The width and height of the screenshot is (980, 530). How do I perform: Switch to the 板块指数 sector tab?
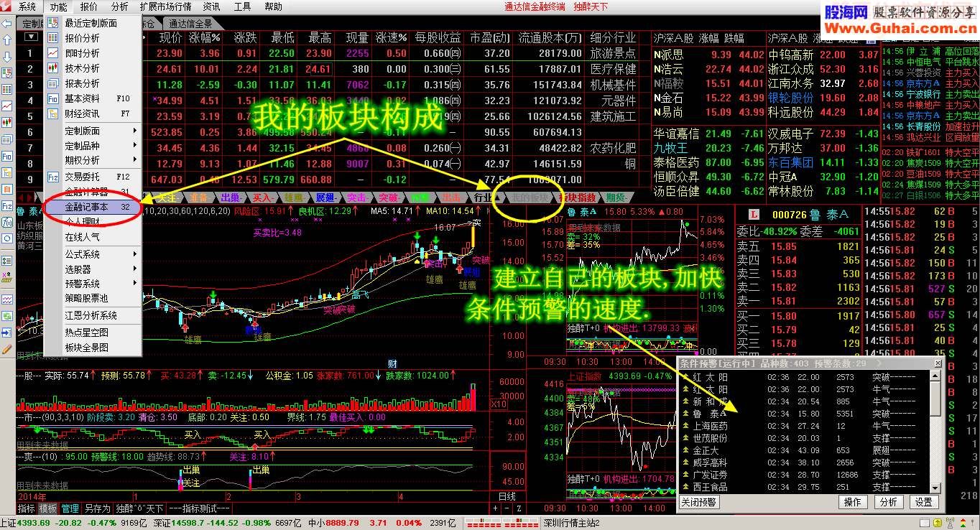578,197
